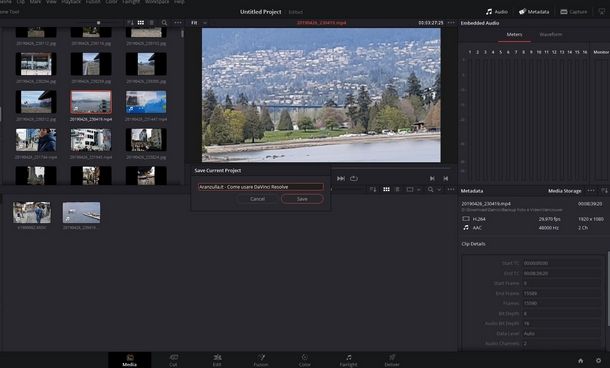The width and height of the screenshot is (610, 368).
Task: Select thumbnail of person in blue jacket
Action: point(36,140)
